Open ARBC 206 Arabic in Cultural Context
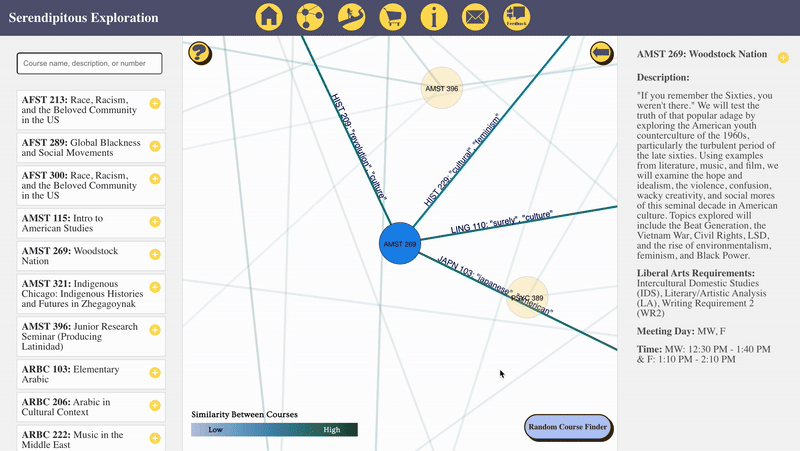The height and width of the screenshot is (451, 800). [91, 407]
